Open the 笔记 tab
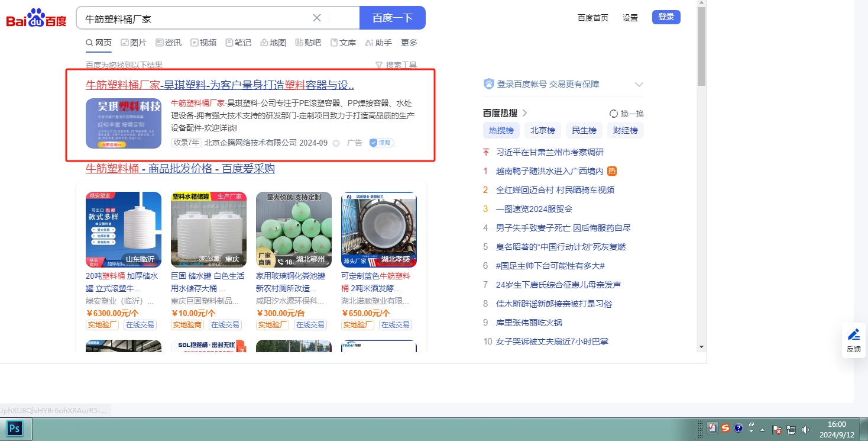 tap(238, 43)
